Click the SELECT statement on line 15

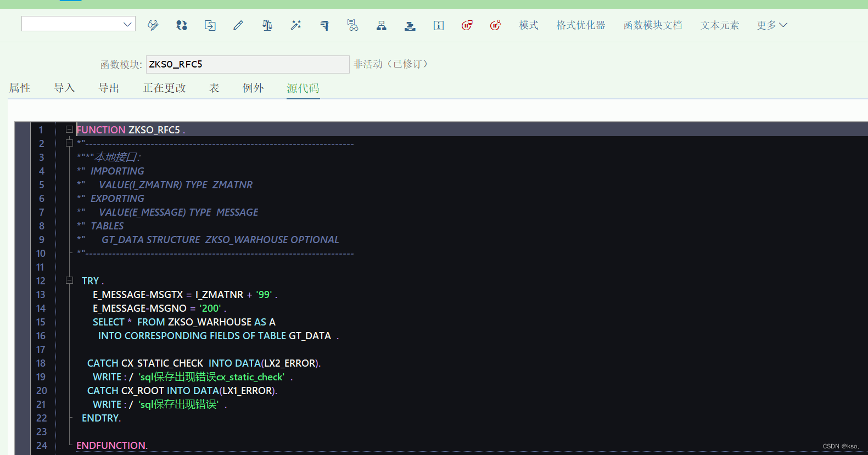click(x=184, y=322)
